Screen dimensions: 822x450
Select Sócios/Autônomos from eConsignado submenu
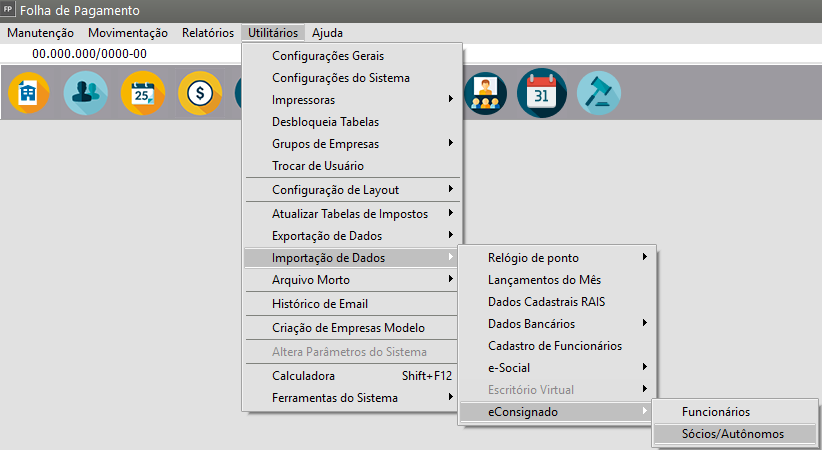[x=733, y=434]
